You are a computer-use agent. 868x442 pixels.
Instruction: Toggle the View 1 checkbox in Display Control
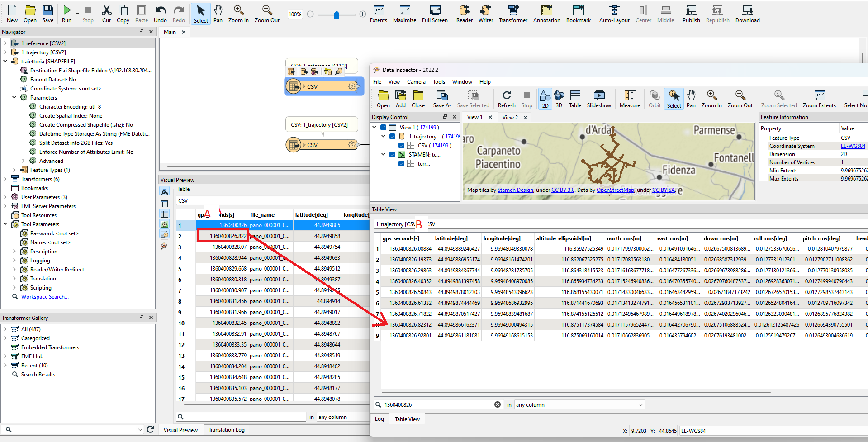pos(383,128)
